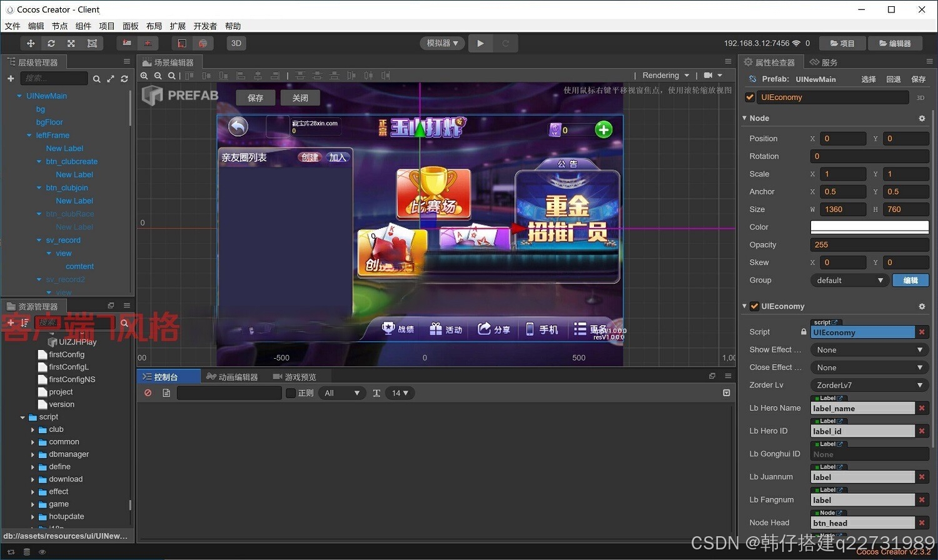Toggle the 3D view button
This screenshot has height=560, width=938.
(x=236, y=43)
